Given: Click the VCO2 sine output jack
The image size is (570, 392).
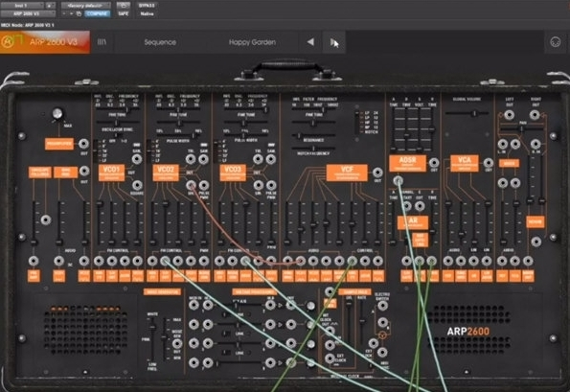Looking at the screenshot, I should tap(191, 185).
